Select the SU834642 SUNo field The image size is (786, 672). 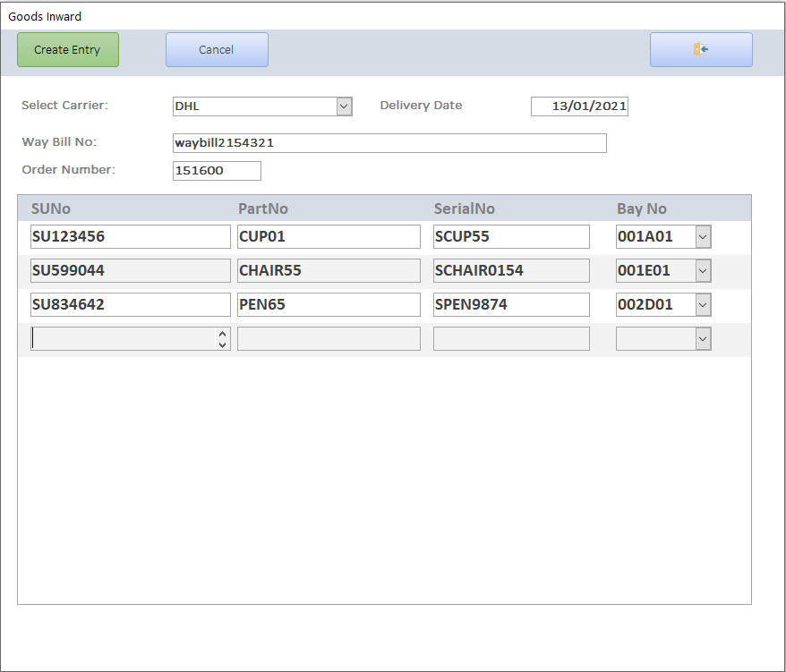pyautogui.click(x=131, y=305)
